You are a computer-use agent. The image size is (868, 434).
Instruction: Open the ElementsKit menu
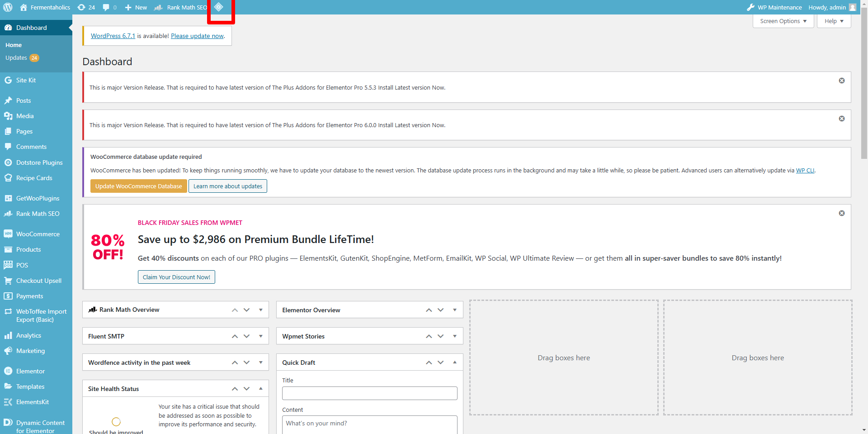tap(36, 402)
